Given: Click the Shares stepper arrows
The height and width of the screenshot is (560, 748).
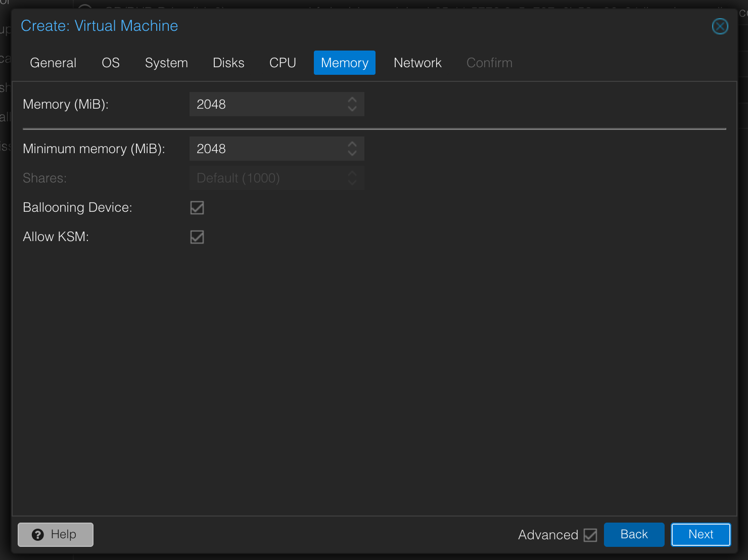Looking at the screenshot, I should pos(352,178).
